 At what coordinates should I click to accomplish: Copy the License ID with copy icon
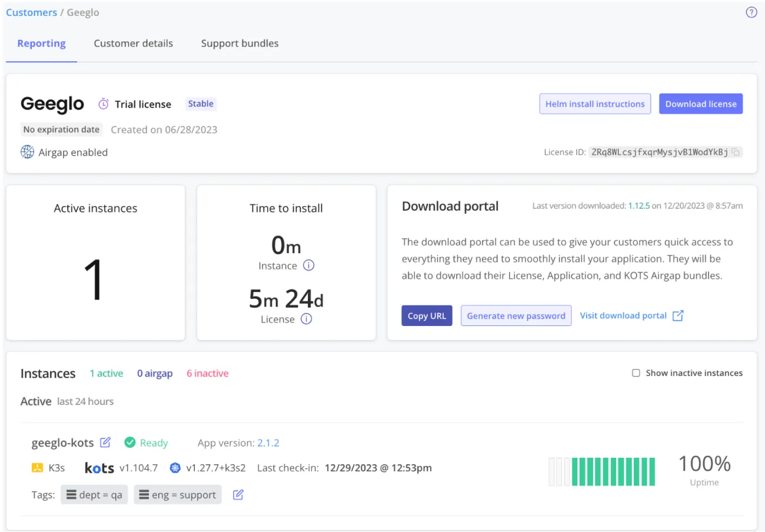coord(736,152)
